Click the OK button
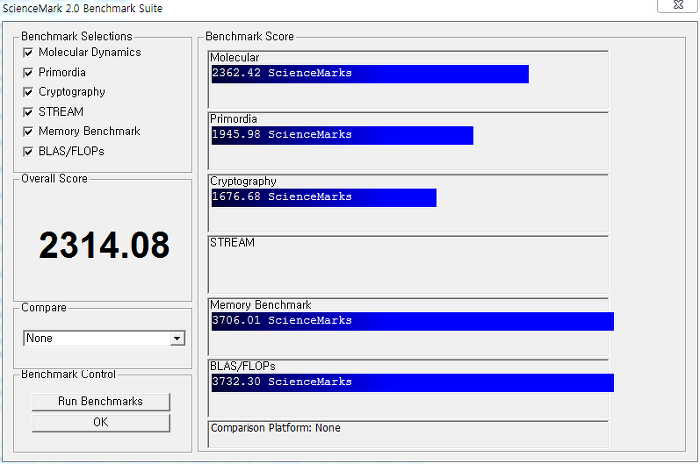Viewport: 700px width, 464px height. pos(101,422)
